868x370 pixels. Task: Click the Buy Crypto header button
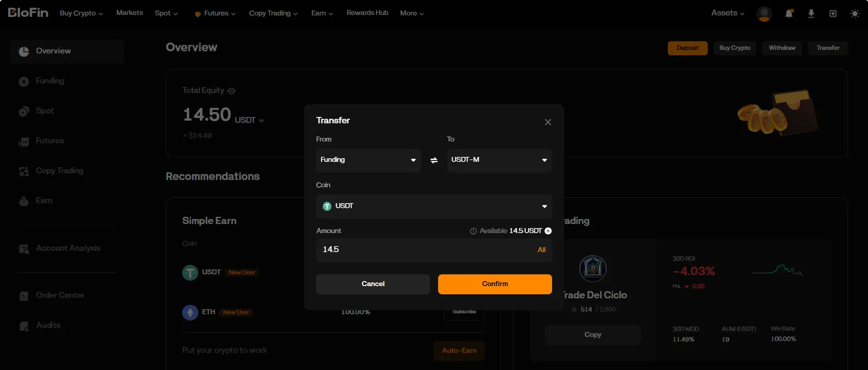[735, 48]
